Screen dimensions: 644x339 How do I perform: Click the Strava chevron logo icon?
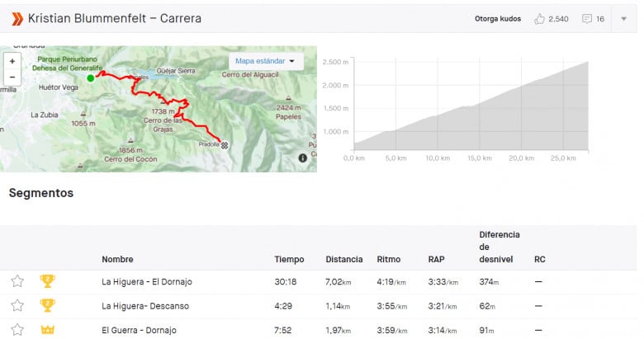(17, 18)
